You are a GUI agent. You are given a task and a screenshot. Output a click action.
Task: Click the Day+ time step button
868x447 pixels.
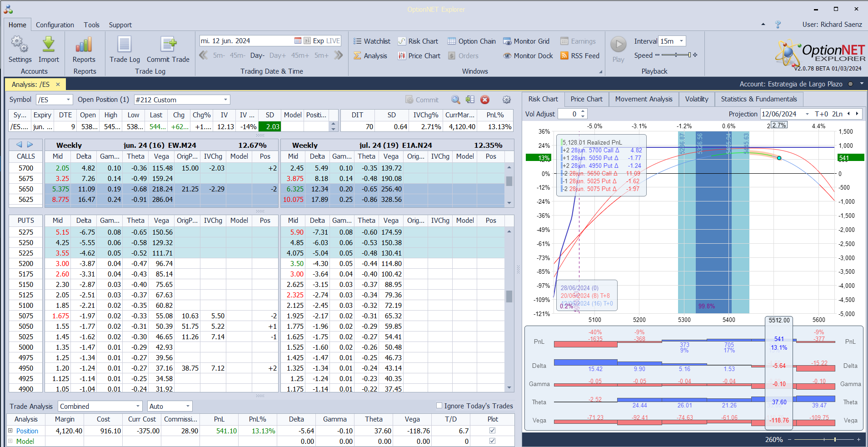click(278, 55)
